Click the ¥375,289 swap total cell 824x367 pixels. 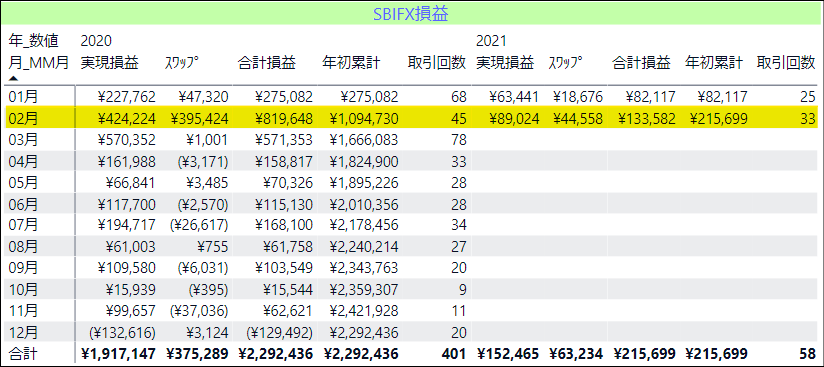click(198, 354)
